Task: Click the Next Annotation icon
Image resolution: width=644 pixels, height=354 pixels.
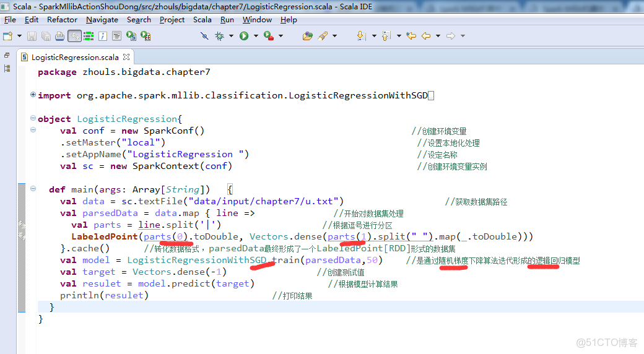Action: coord(362,36)
